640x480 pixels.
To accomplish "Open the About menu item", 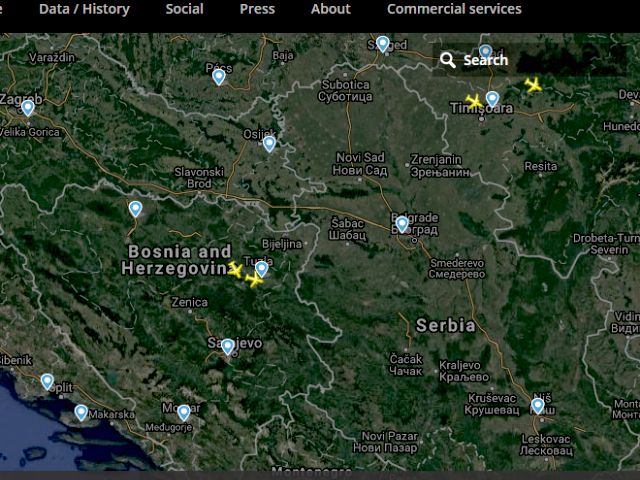I will pos(331,9).
